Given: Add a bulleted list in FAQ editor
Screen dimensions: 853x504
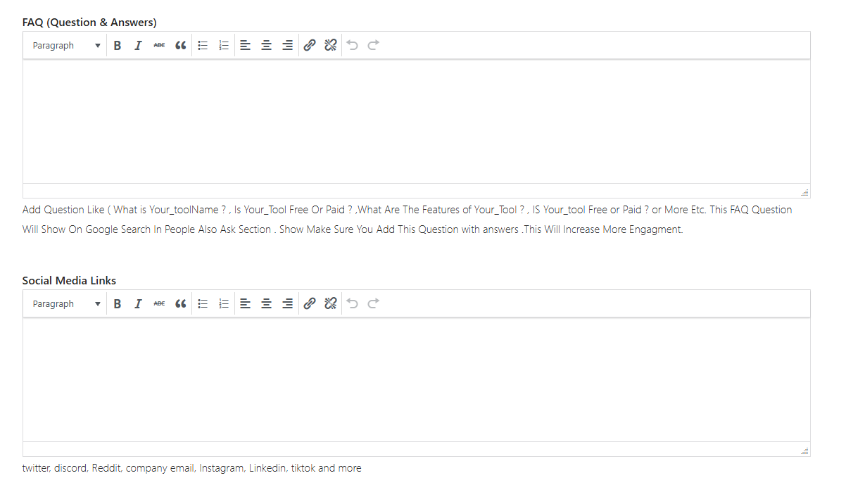Looking at the screenshot, I should (x=203, y=45).
